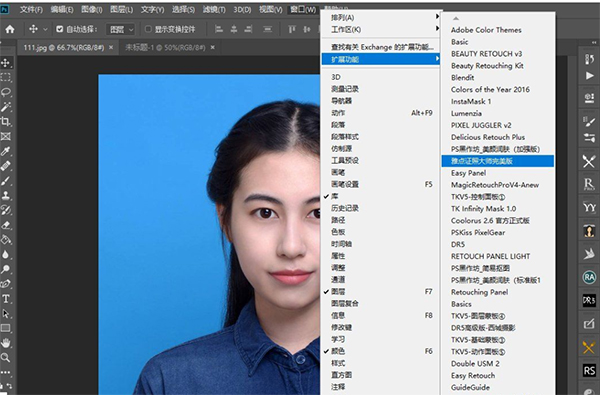Choose Easy Panel extension
The height and width of the screenshot is (395, 600).
[x=497, y=173]
